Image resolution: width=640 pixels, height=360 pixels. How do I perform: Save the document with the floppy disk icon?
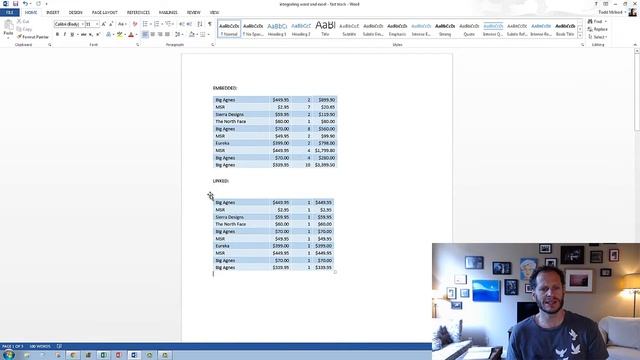pyautogui.click(x=16, y=4)
